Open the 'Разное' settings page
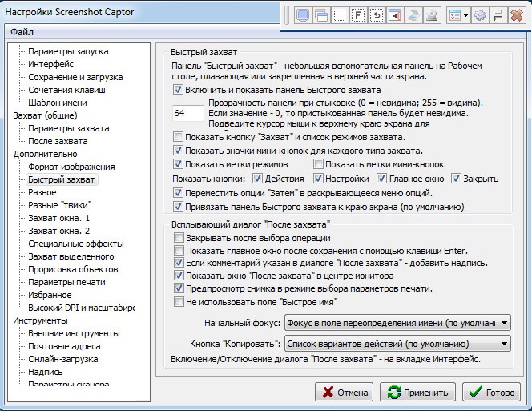The width and height of the screenshot is (532, 411). pos(42,192)
